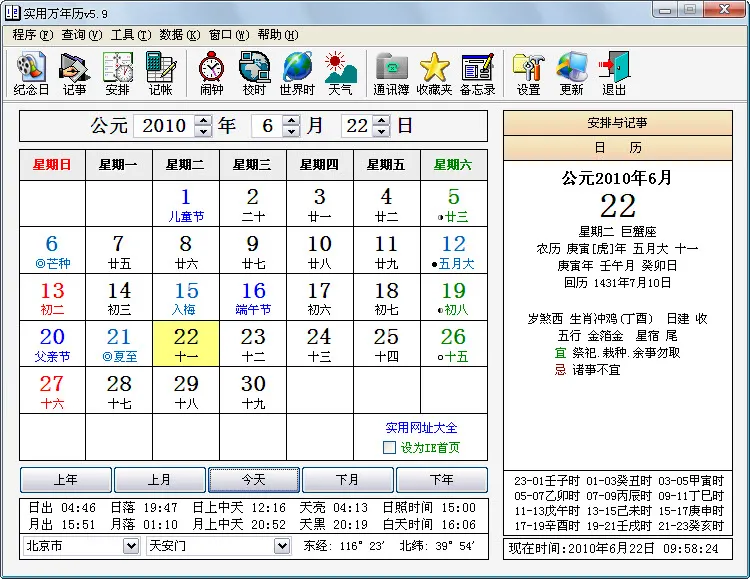
Task: Go to previous month with 上月
Action: coord(160,479)
